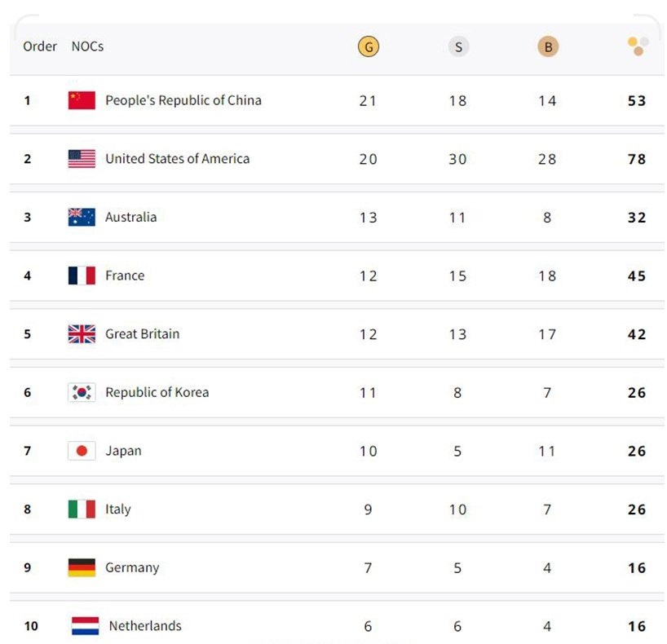
Task: Click the total medals icon
Action: (638, 46)
